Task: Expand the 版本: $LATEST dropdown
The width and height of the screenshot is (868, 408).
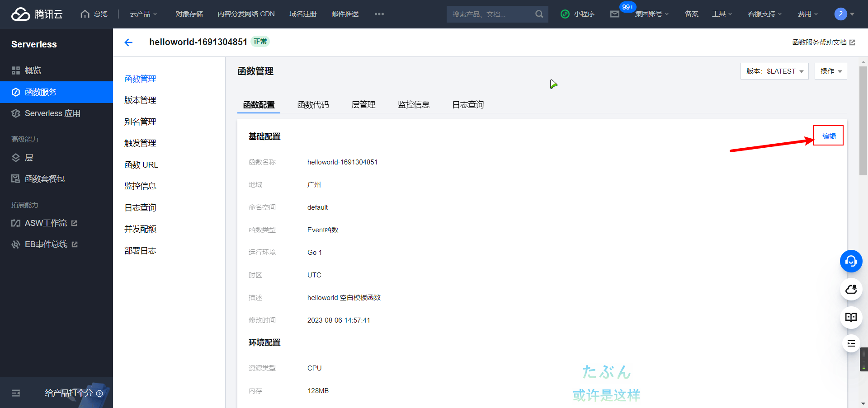Action: click(x=774, y=71)
